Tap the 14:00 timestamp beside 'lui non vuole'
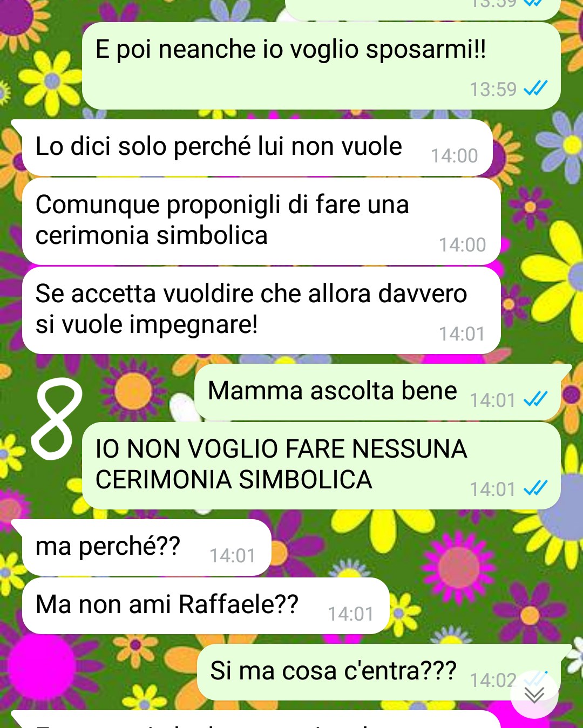Screen dimensions: 583x728 coord(454,156)
